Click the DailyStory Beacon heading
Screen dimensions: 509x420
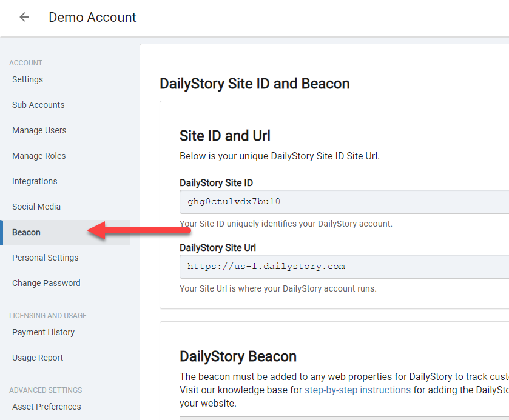pos(238,356)
